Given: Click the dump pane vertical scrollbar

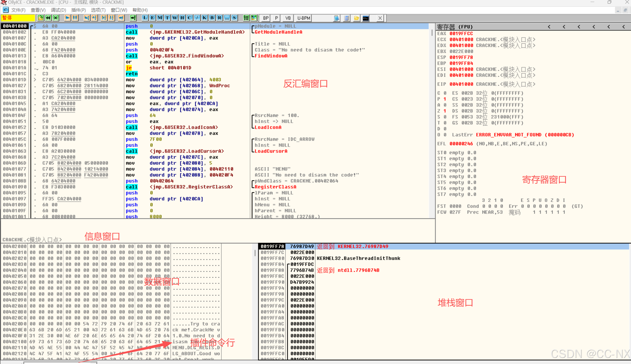Looking at the screenshot, I should coord(255,302).
